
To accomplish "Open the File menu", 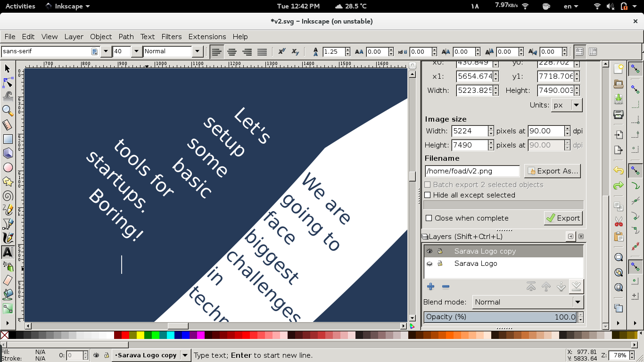I will [9, 37].
